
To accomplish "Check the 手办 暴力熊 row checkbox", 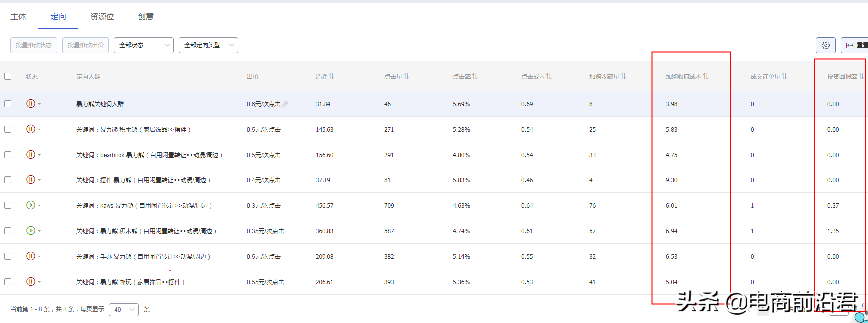I will (8, 256).
